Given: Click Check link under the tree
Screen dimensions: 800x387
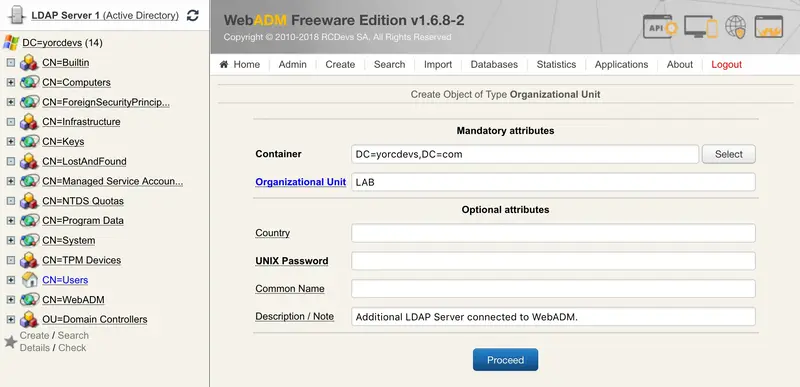Looking at the screenshot, I should pos(72,348).
